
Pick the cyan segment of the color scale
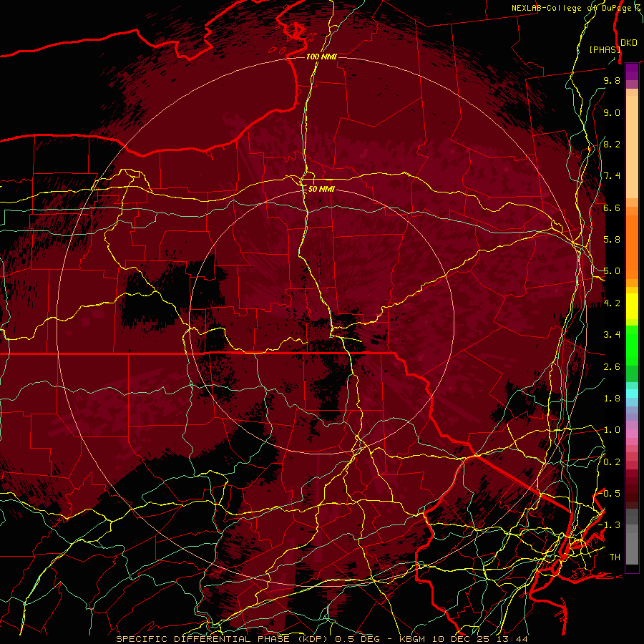(x=632, y=393)
